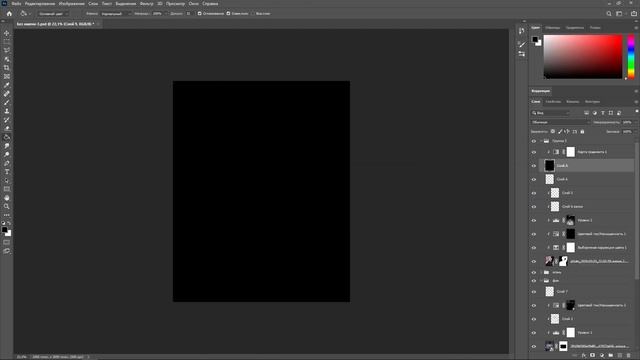The height and width of the screenshot is (360, 640).
Task: Hide the Слой 4 layer
Action: coord(533,179)
